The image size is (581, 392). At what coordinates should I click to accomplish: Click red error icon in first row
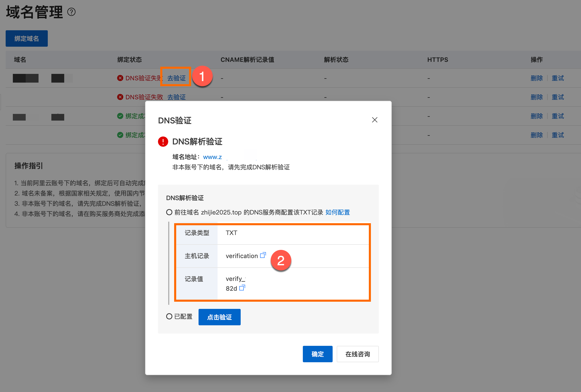(x=120, y=78)
